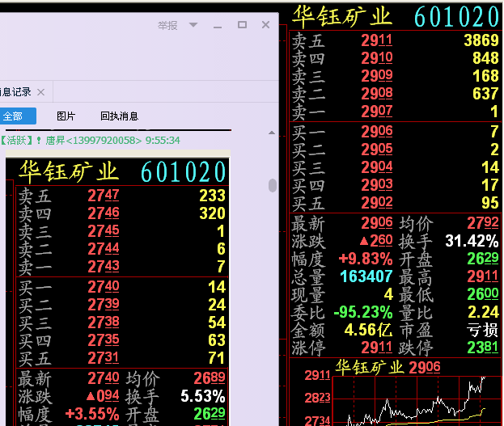
Task: Switch to the 全部 filter tab
Action: tap(18, 116)
